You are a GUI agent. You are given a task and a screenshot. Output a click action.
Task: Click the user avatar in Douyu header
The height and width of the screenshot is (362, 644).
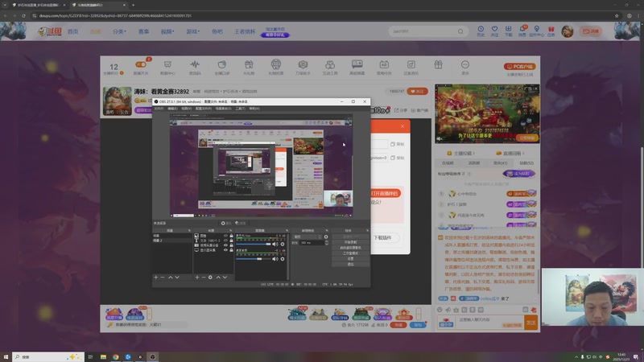(x=568, y=31)
